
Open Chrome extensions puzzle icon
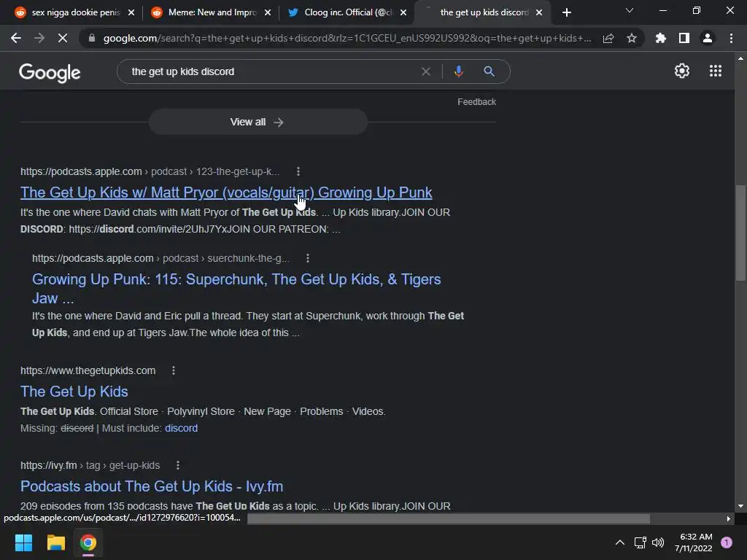(661, 38)
